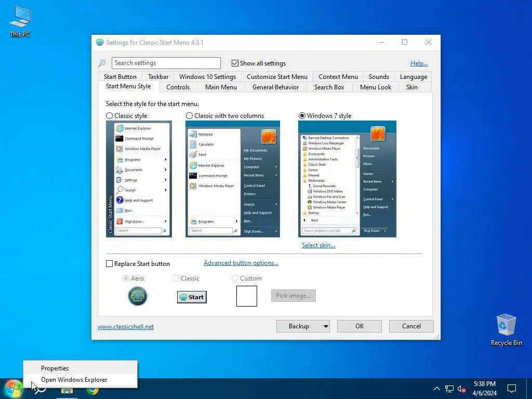Open Advanced button options link
Image resolution: width=532 pixels, height=399 pixels.
[241, 263]
